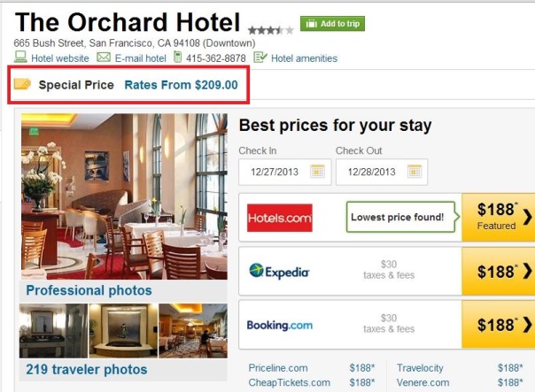Click the yellow Special Price tag icon
Image resolution: width=535 pixels, height=392 pixels.
(22, 84)
